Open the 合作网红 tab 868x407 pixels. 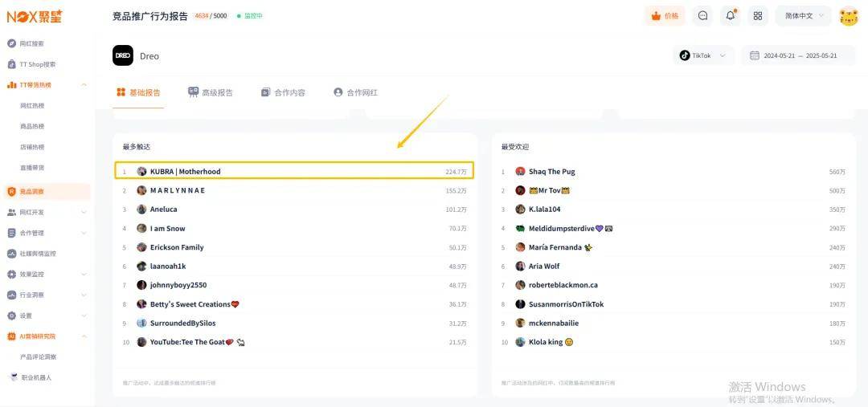click(x=355, y=92)
